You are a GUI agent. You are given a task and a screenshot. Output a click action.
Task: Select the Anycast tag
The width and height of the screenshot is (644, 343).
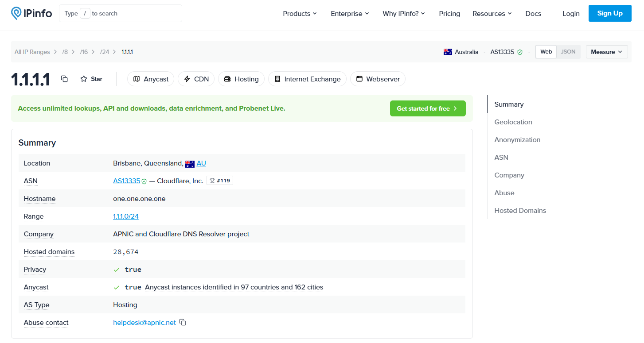pyautogui.click(x=151, y=79)
